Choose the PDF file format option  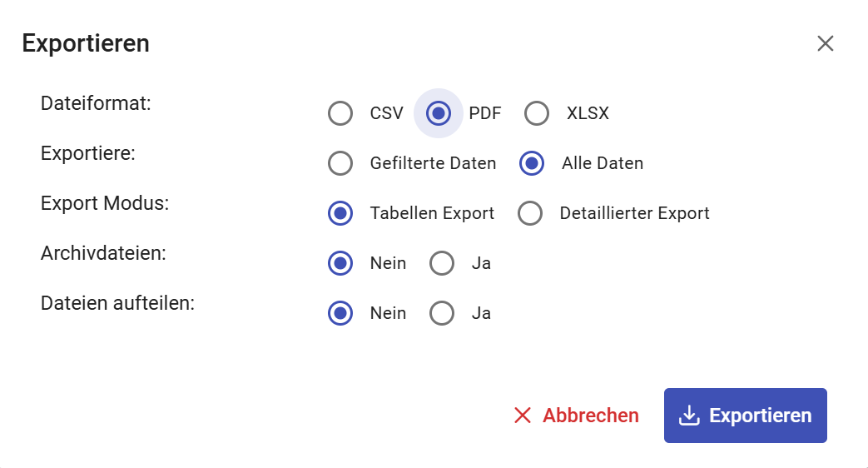(439, 113)
